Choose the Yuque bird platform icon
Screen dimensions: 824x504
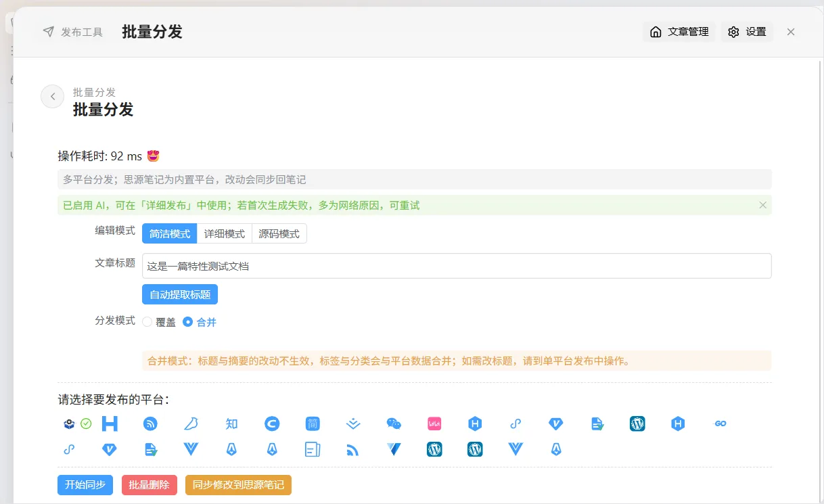click(x=191, y=423)
